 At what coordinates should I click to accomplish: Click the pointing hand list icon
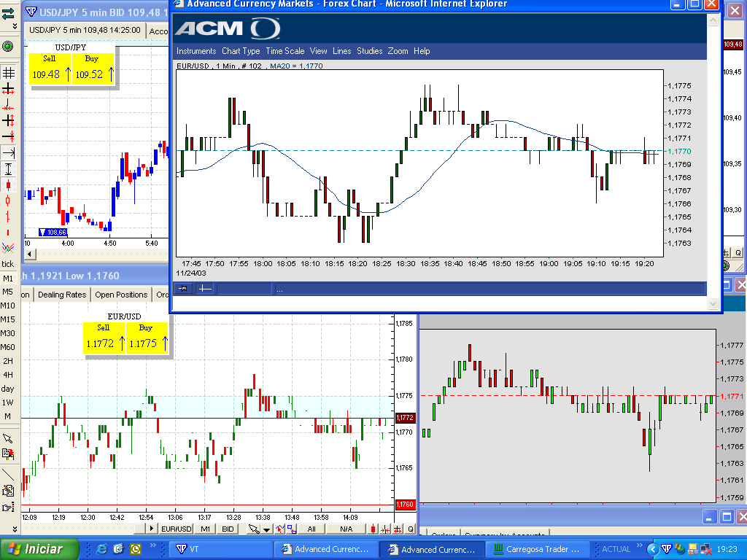[x=8, y=507]
